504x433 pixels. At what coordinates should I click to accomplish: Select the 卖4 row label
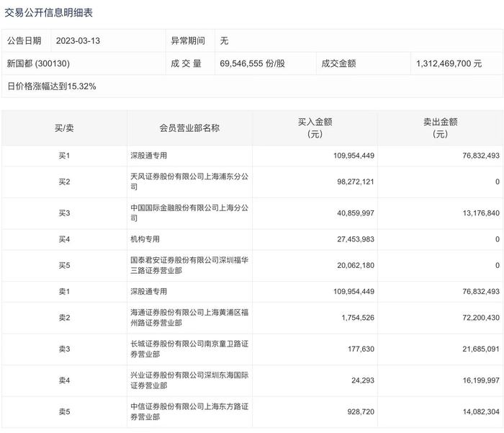tap(64, 380)
